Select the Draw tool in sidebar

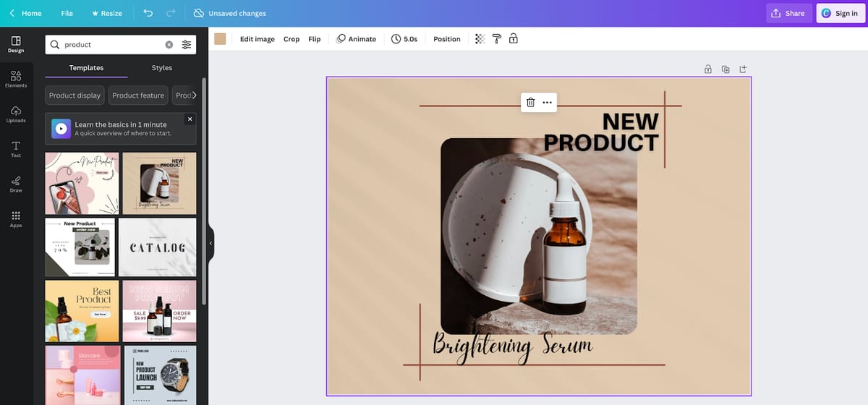click(x=16, y=184)
